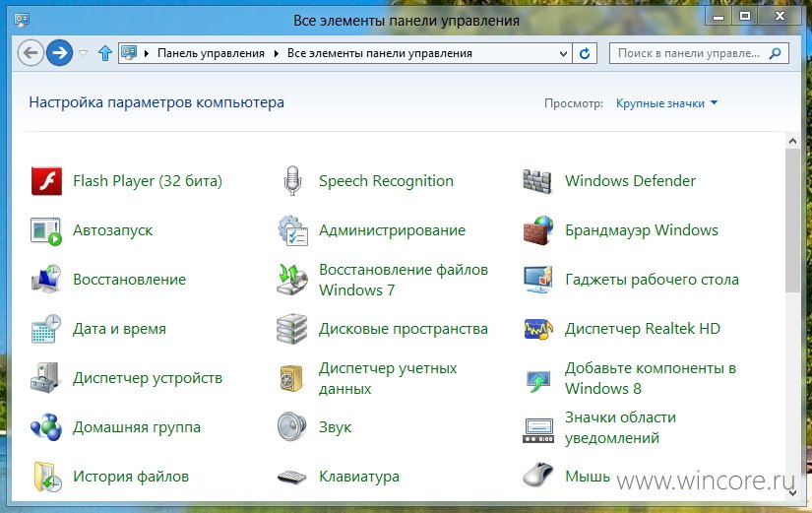Screen dimensions: 812x513
Task: Open the Автозапуск icon
Action: [x=46, y=230]
